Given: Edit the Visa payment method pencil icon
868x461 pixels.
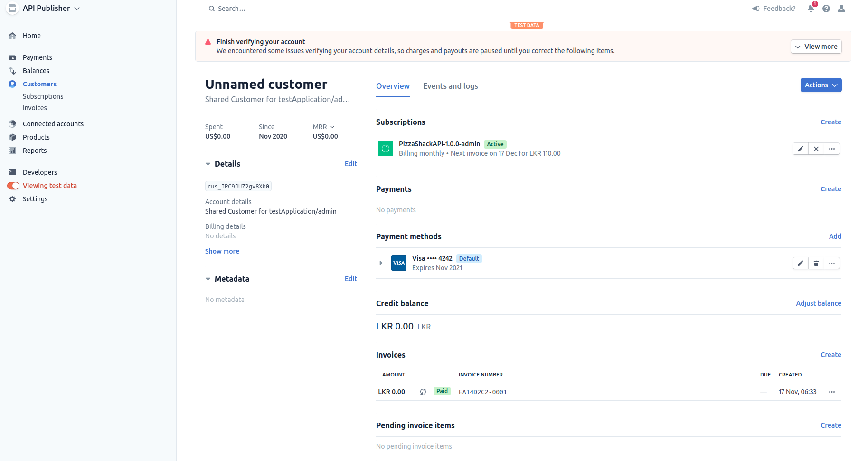Looking at the screenshot, I should coord(801,263).
